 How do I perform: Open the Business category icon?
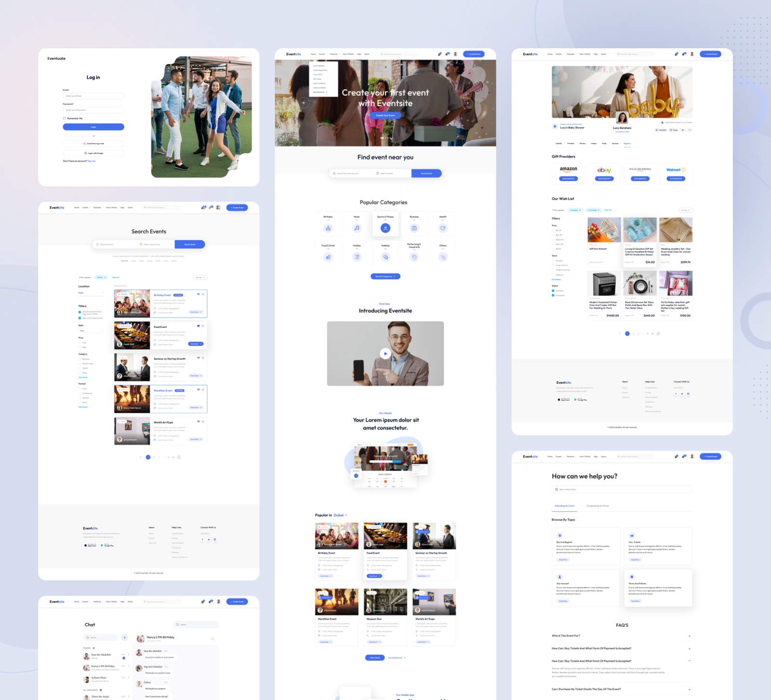(414, 228)
